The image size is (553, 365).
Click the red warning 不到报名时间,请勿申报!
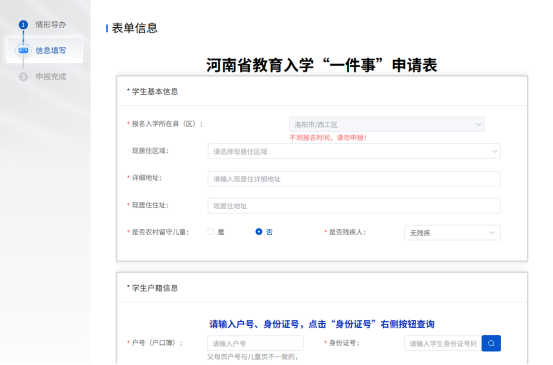(x=328, y=138)
